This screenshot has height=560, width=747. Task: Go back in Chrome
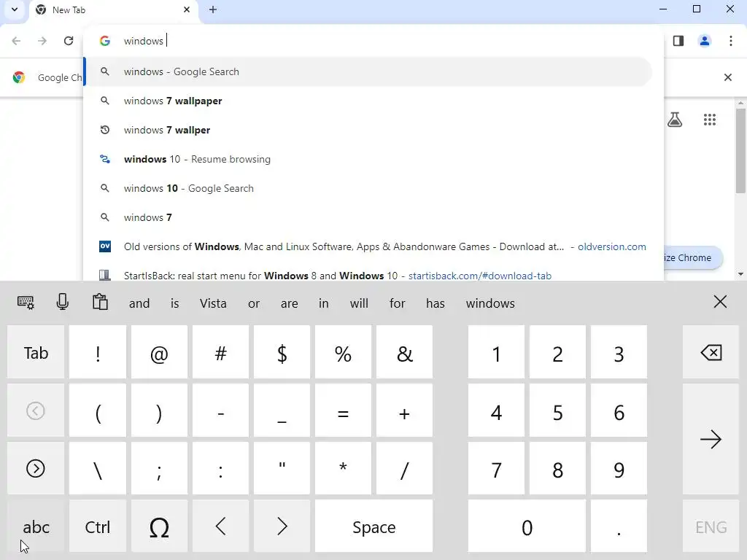point(16,41)
